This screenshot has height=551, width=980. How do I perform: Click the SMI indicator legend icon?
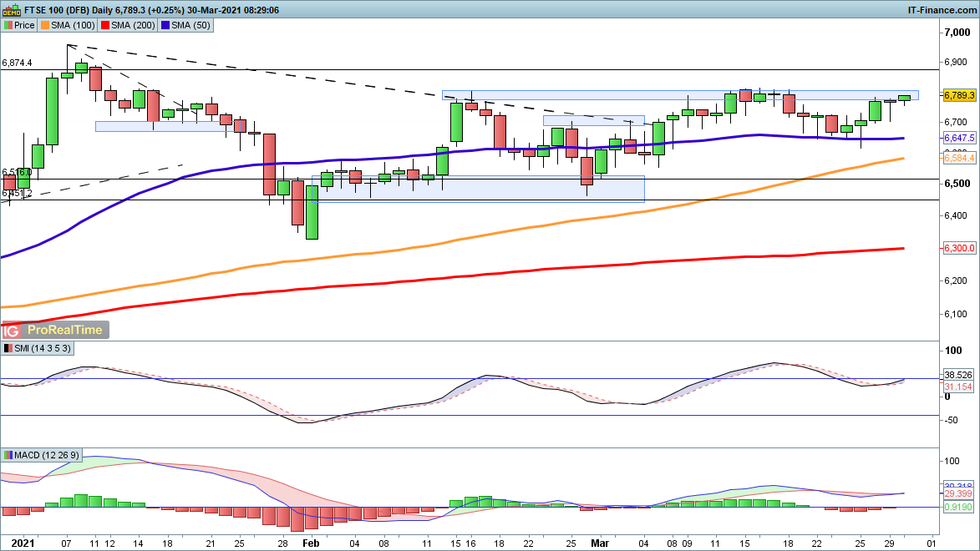tap(8, 348)
